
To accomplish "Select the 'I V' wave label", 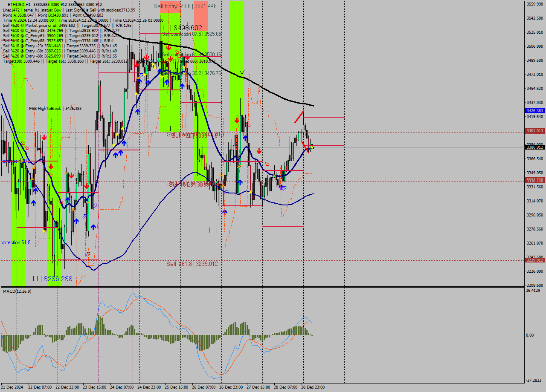I will pos(240,72).
